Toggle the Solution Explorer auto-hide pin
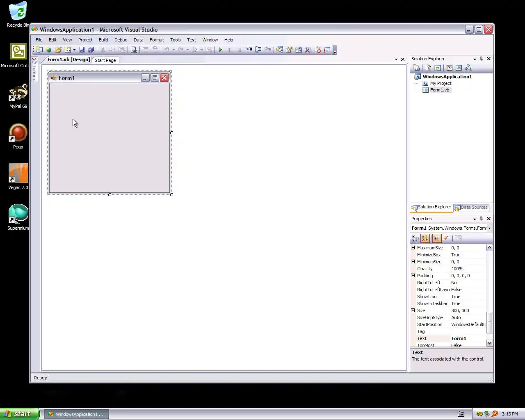 (x=482, y=59)
